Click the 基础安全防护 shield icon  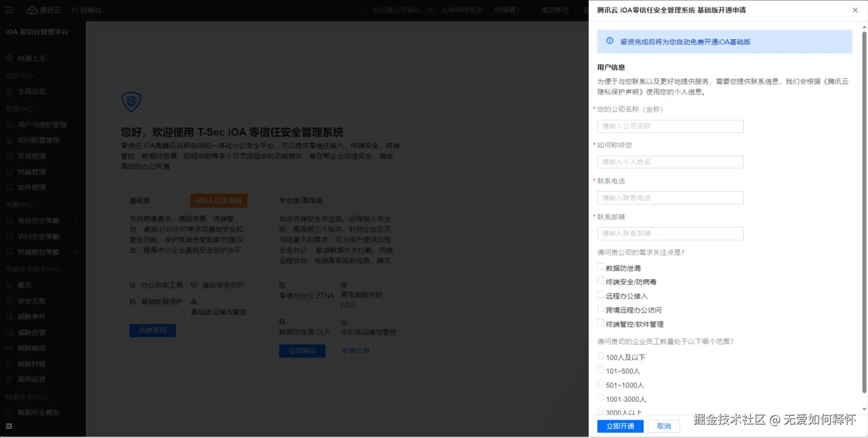(x=194, y=285)
